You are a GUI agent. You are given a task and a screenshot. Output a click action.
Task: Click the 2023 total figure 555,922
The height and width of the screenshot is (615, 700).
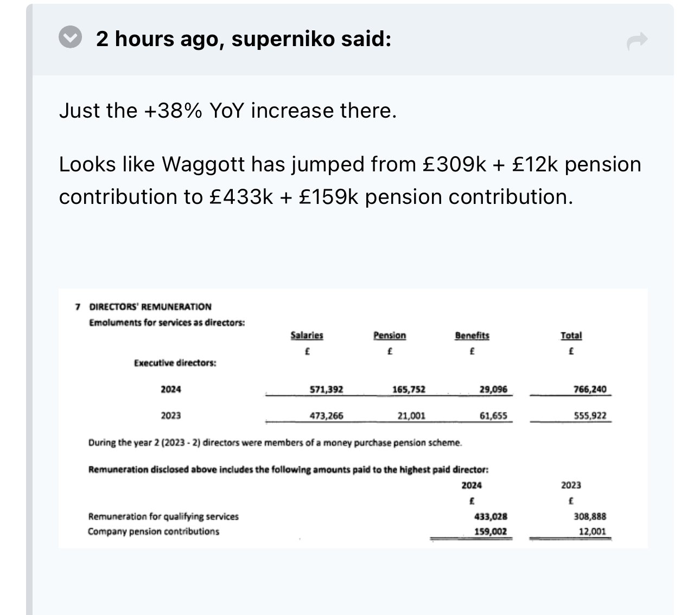click(590, 416)
